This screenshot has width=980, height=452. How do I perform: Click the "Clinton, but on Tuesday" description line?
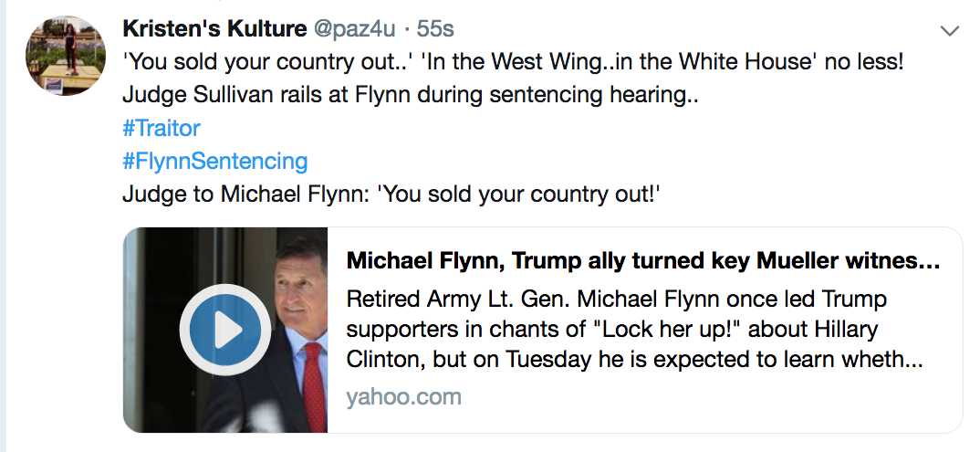tap(635, 359)
